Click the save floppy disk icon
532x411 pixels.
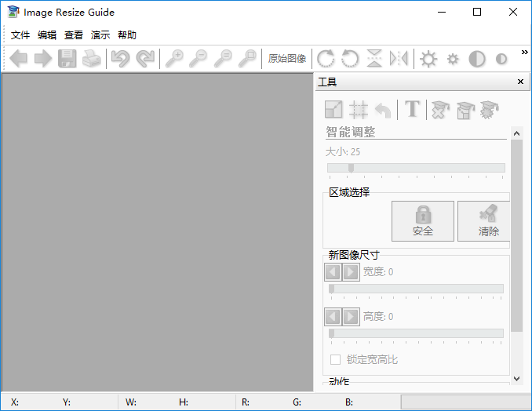click(67, 59)
